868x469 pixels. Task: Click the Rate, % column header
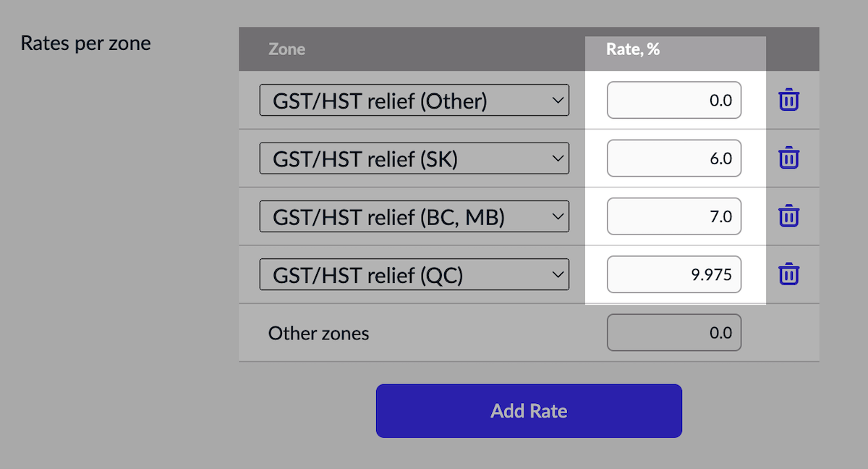click(x=633, y=49)
